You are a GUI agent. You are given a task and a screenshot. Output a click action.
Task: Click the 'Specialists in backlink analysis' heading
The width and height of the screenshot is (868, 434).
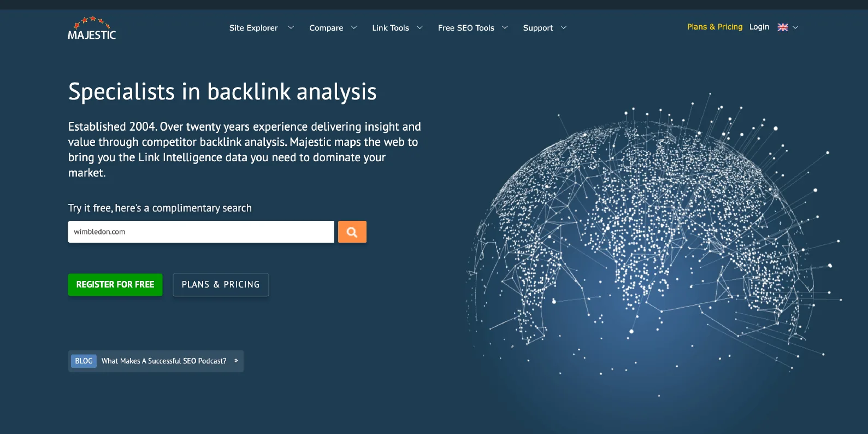(x=222, y=92)
